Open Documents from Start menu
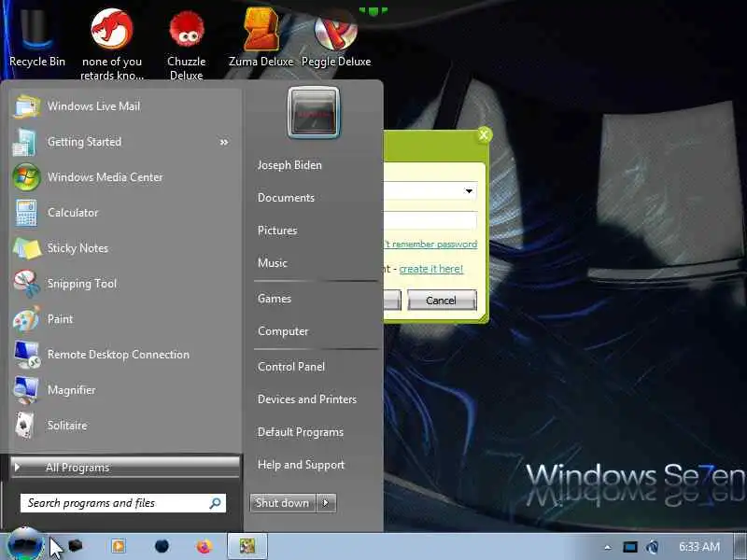 tap(286, 198)
